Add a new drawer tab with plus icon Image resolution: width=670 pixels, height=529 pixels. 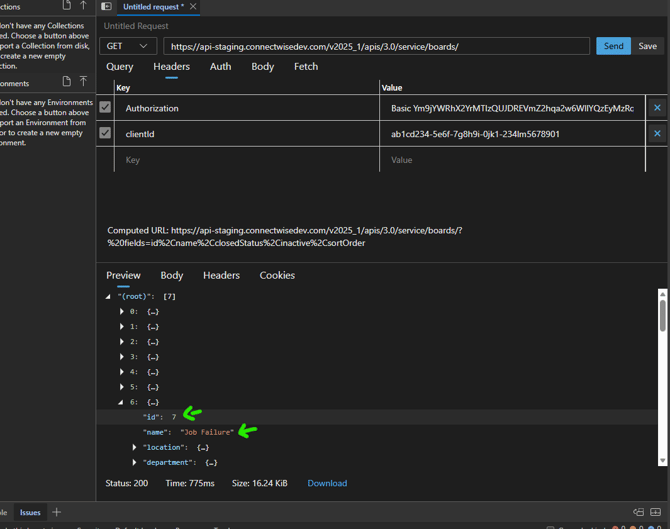pos(56,512)
